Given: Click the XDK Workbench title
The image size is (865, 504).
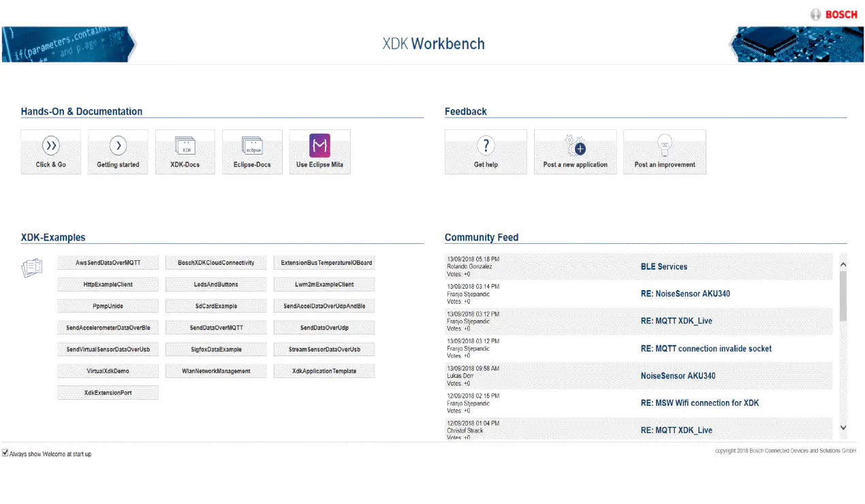Looking at the screenshot, I should coord(433,44).
